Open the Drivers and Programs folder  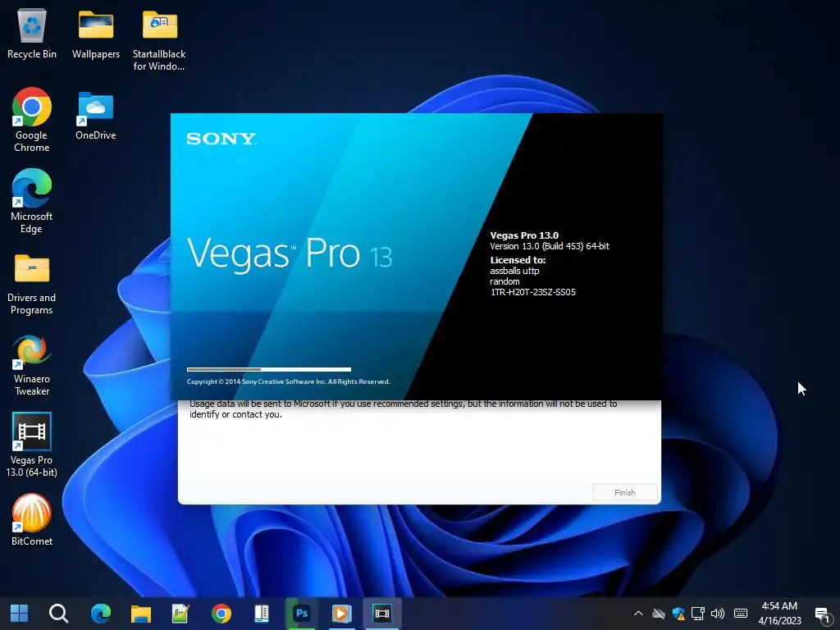(32, 285)
